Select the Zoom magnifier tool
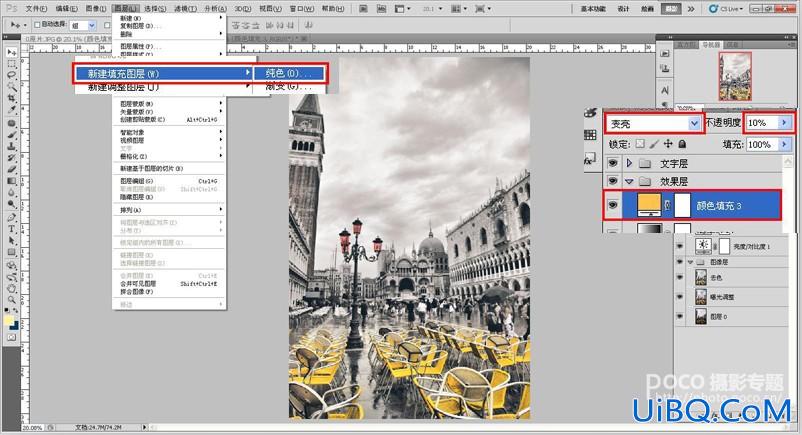The width and height of the screenshot is (802, 435). click(x=11, y=300)
